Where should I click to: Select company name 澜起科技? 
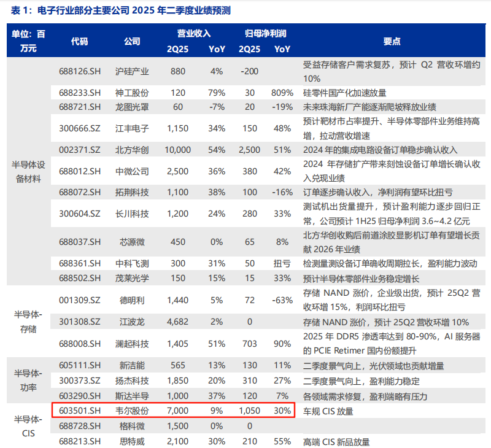point(132,344)
